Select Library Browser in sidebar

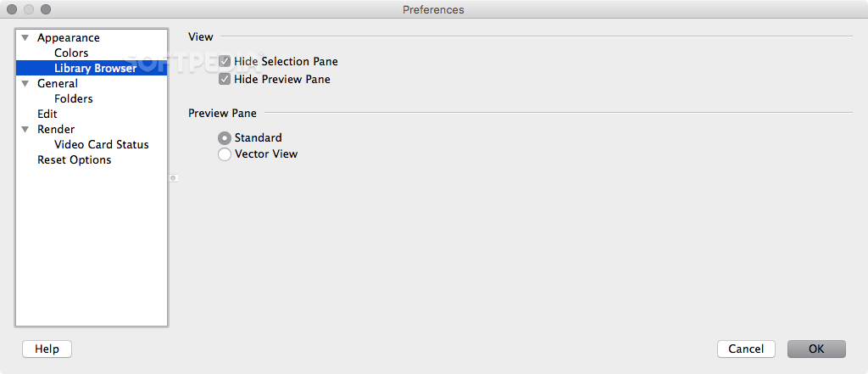click(92, 68)
